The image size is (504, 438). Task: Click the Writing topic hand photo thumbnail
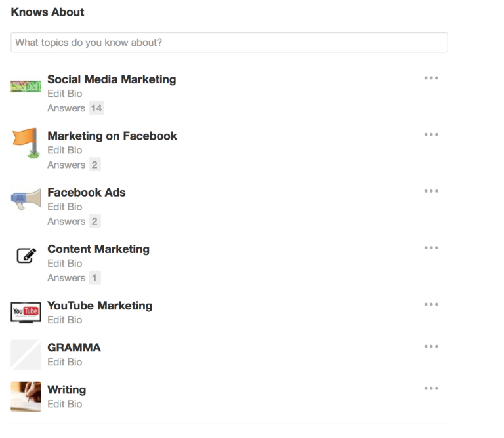pos(26,397)
